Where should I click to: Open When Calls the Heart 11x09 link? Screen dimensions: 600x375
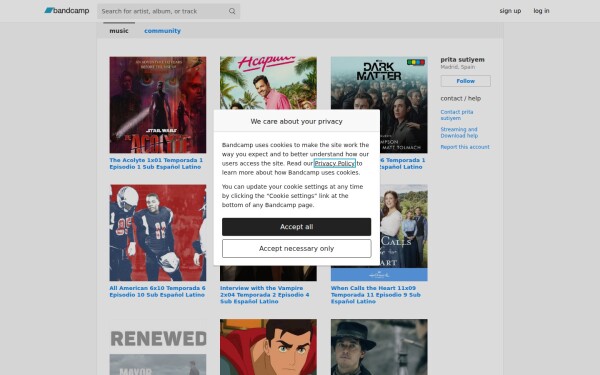point(375,295)
